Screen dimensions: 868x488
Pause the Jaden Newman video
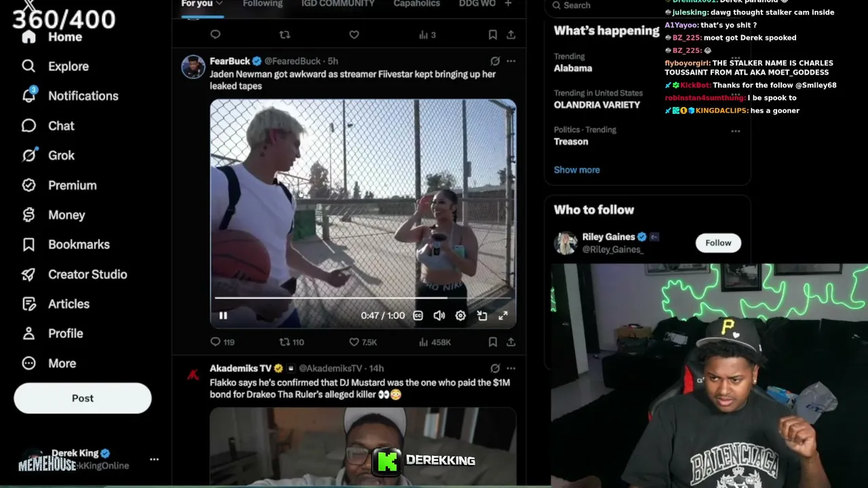(x=223, y=316)
